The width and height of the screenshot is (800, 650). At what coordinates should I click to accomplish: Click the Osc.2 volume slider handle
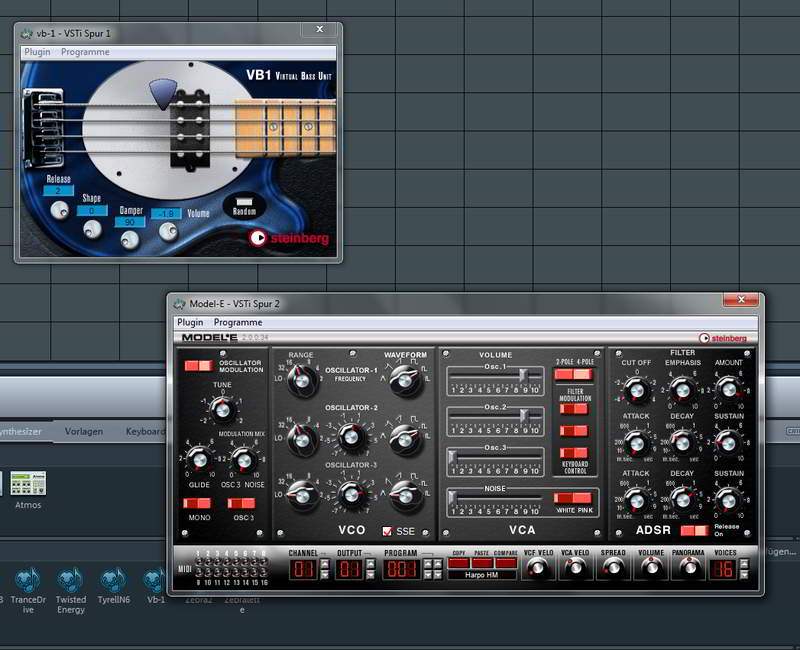point(523,415)
